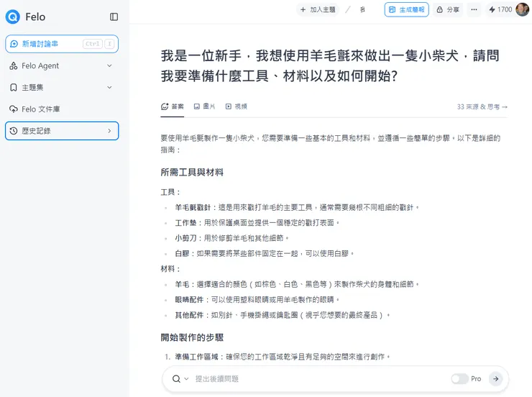This screenshot has height=397, width=532.
Task: Open Felo 文件庫
Action: tap(62, 109)
